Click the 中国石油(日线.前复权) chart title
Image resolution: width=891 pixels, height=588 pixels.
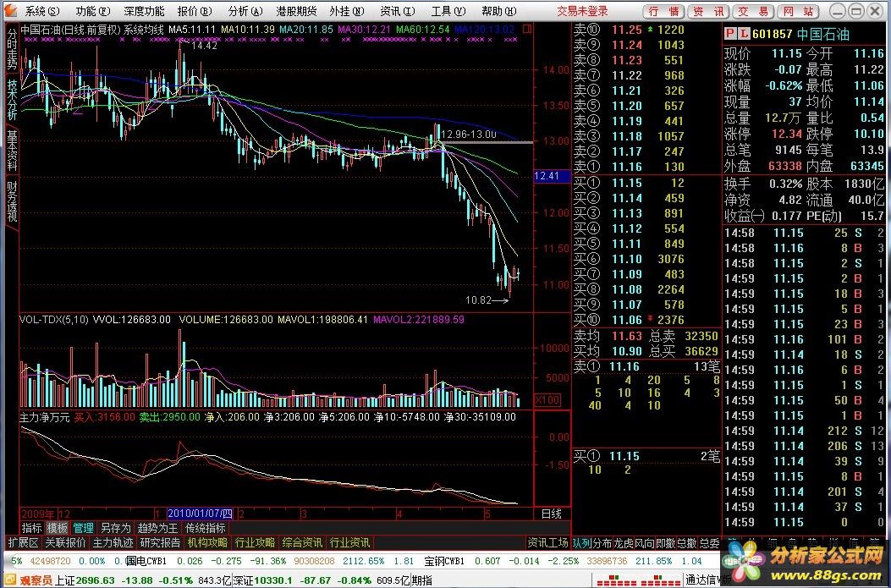[69, 30]
